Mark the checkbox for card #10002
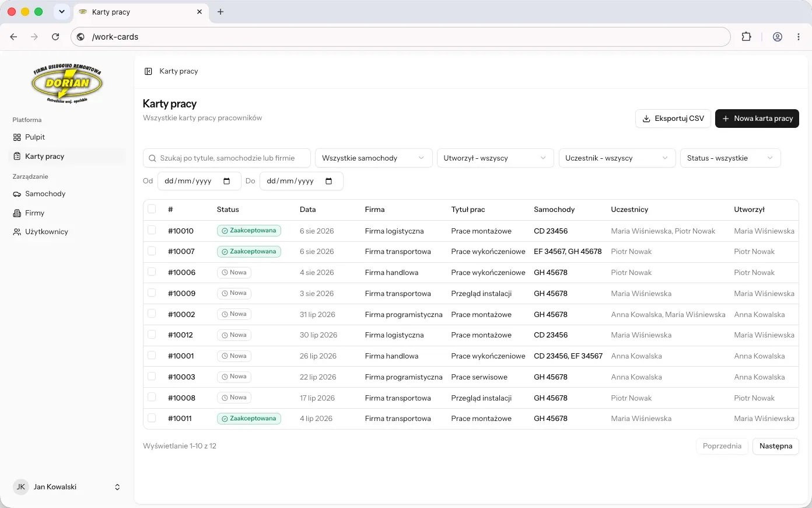 (x=152, y=314)
